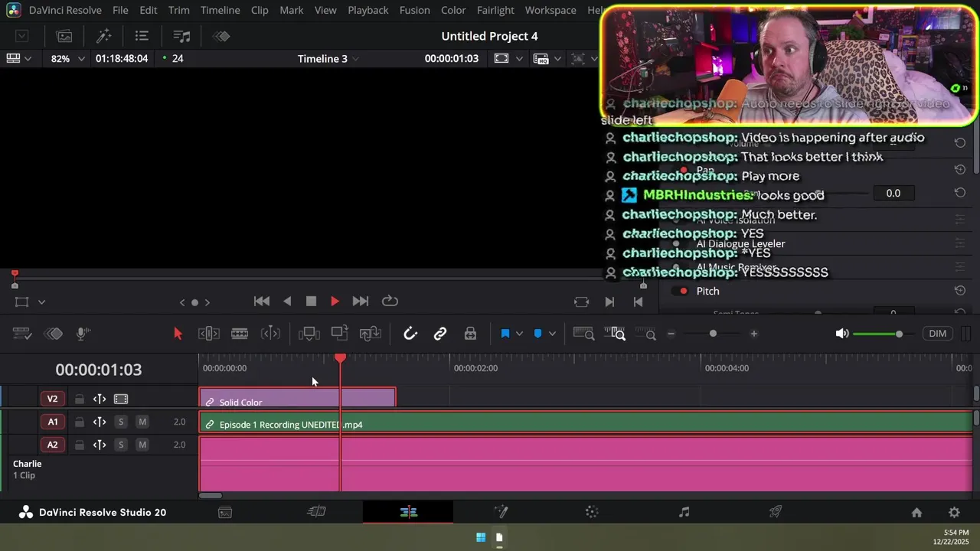Click the DIM audio button
Viewport: 980px width, 551px height.
937,334
